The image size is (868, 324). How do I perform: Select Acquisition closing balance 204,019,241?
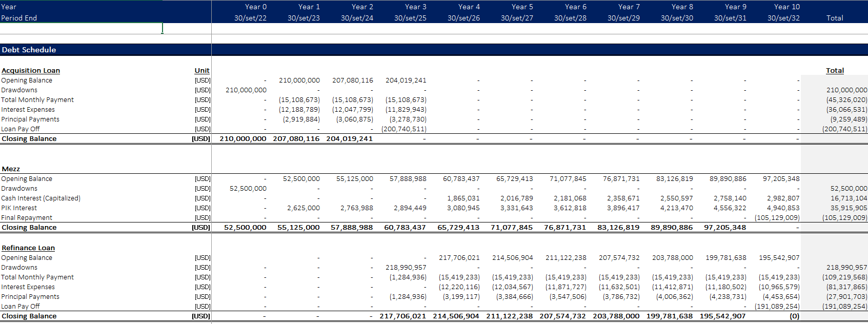click(349, 139)
